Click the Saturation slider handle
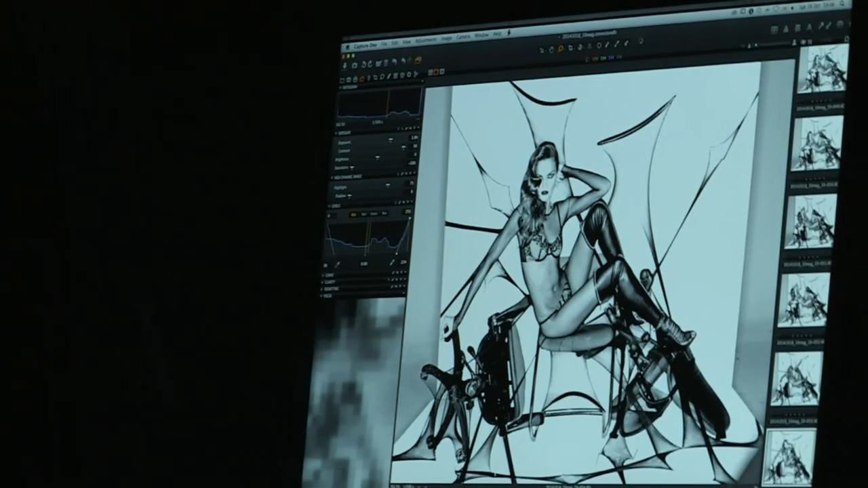Screen dimensions: 868x488 [x=352, y=168]
